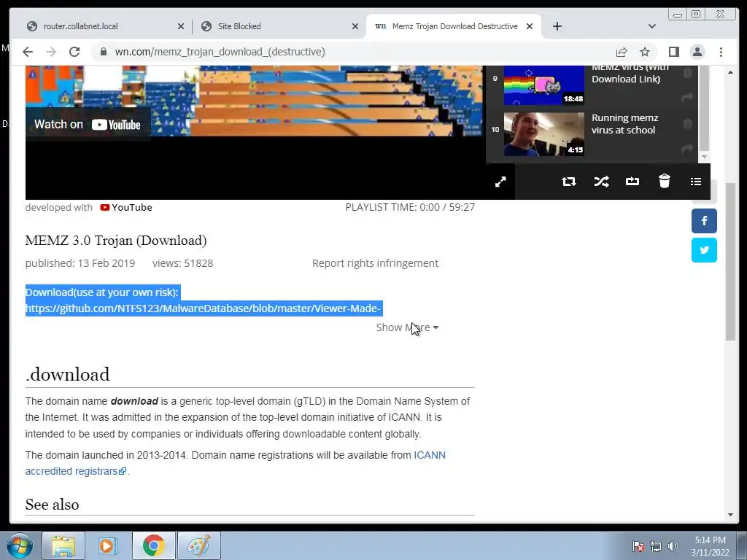747x560 pixels.
Task: Expand description with Show More
Action: (407, 327)
